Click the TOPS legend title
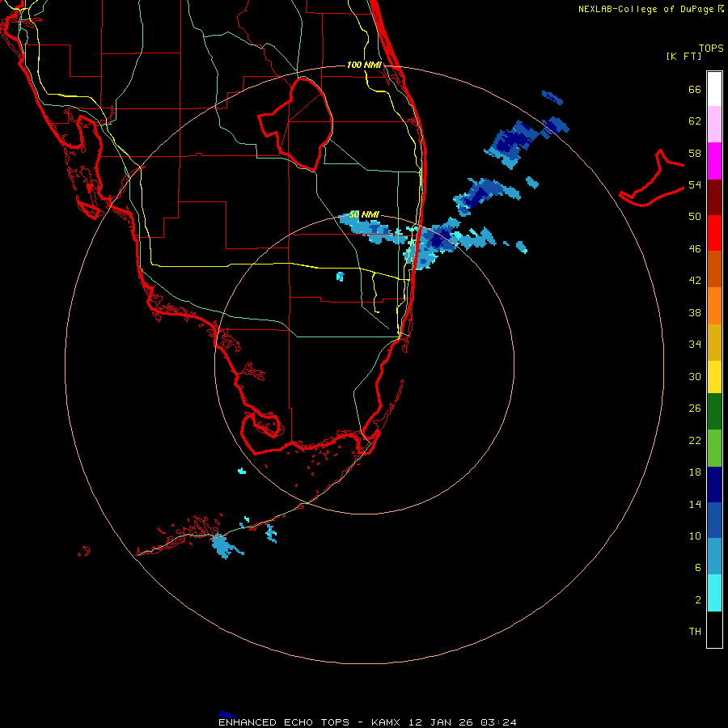Image resolution: width=728 pixels, height=728 pixels. 711,48
